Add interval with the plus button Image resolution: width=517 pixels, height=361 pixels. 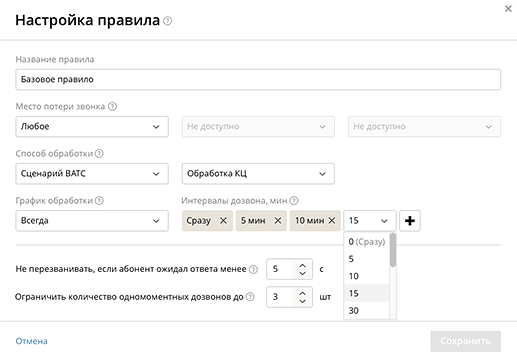tap(410, 221)
